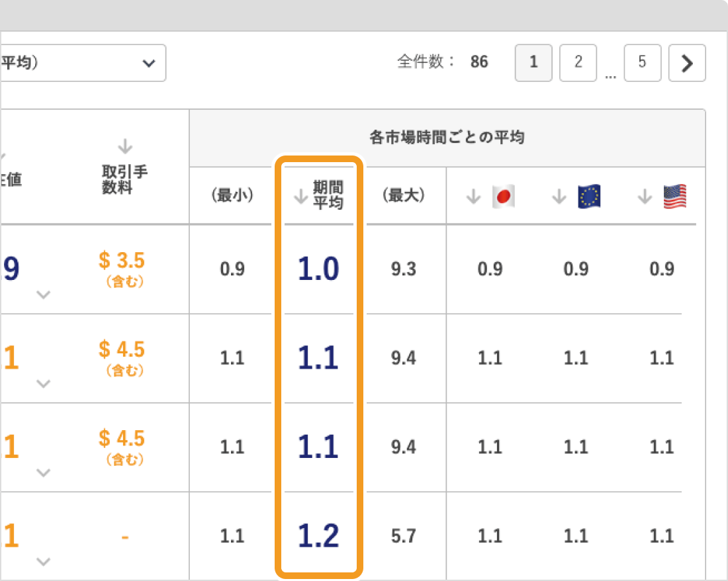Expand the bottom row with no fee
The height and width of the screenshot is (581, 728).
tap(44, 562)
